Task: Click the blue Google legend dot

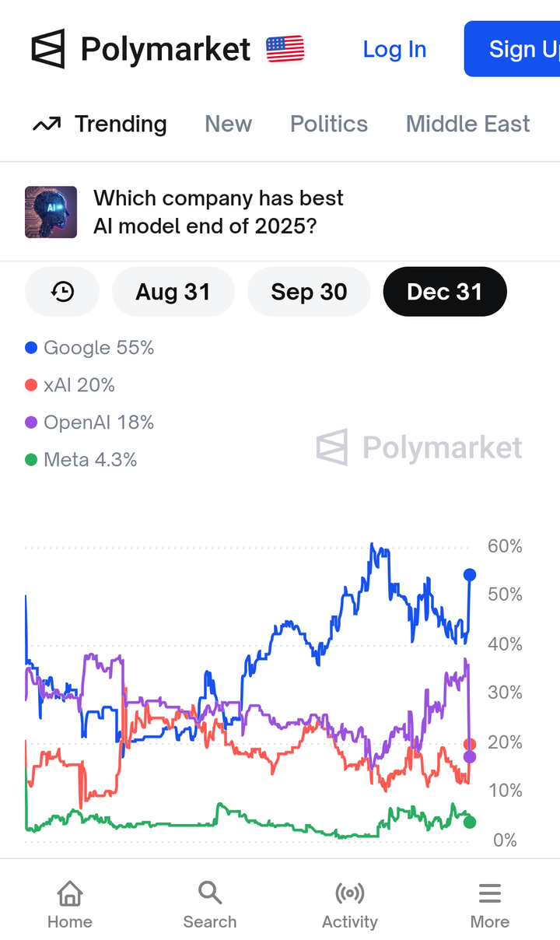Action: tap(31, 348)
